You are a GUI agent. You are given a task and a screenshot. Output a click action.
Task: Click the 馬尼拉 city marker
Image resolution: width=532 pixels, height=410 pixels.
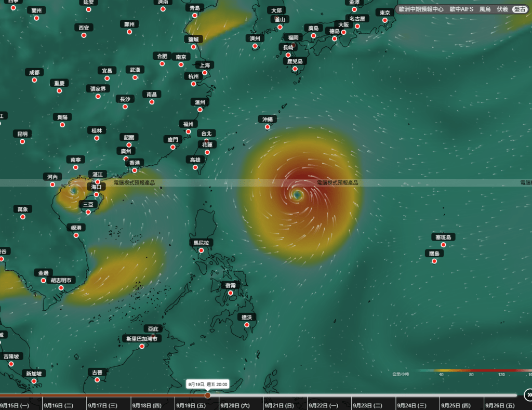201,250
